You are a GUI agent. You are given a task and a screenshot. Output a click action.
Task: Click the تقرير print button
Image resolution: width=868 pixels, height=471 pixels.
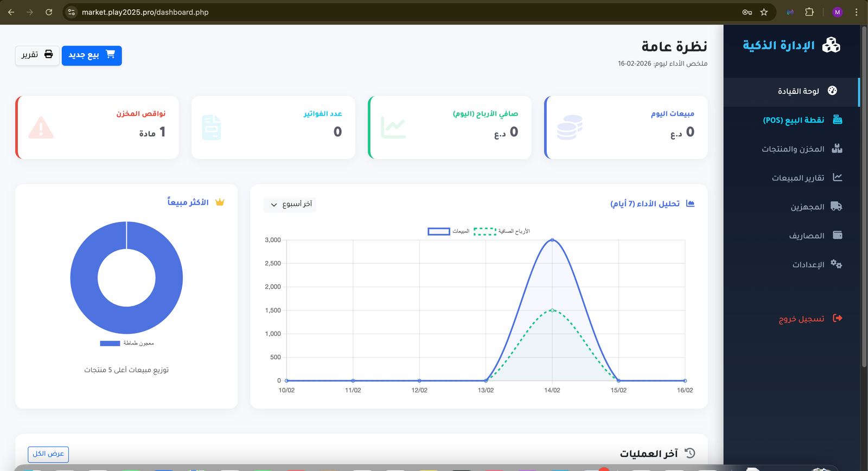37,55
